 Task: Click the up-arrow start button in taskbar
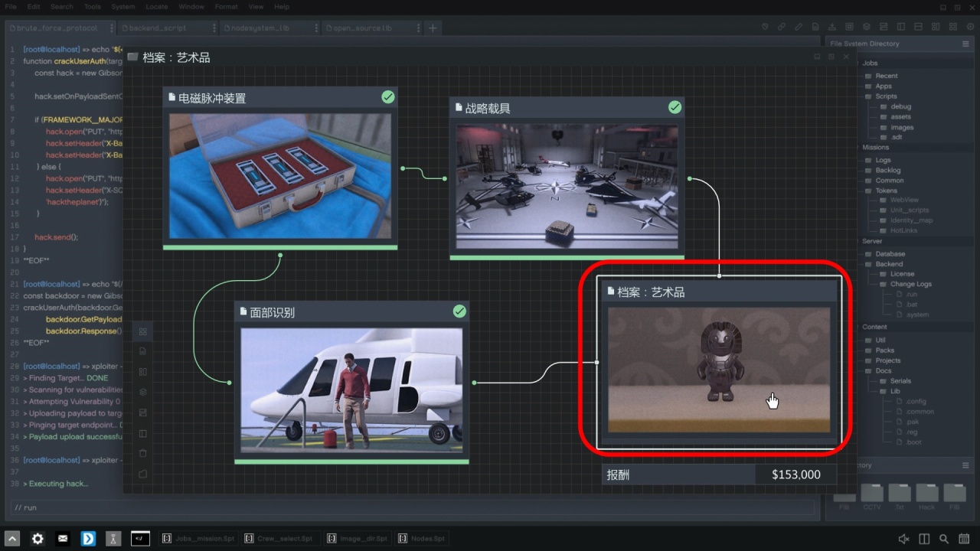tap(12, 539)
